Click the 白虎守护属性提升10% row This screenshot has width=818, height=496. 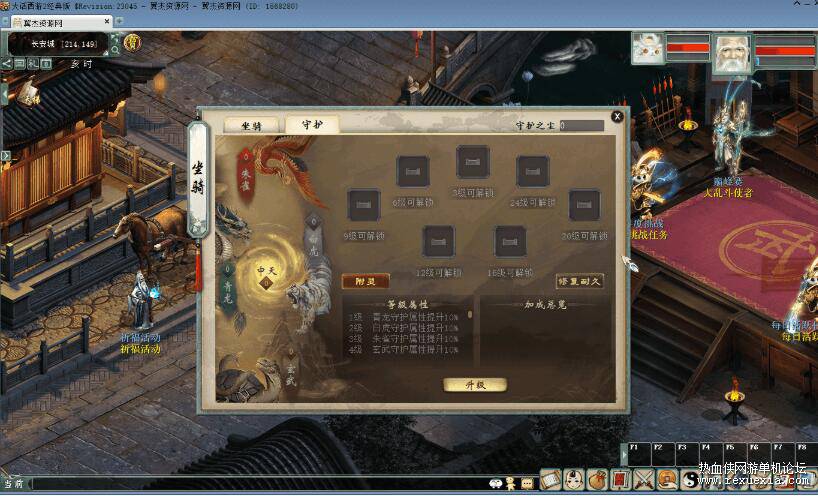tap(404, 328)
